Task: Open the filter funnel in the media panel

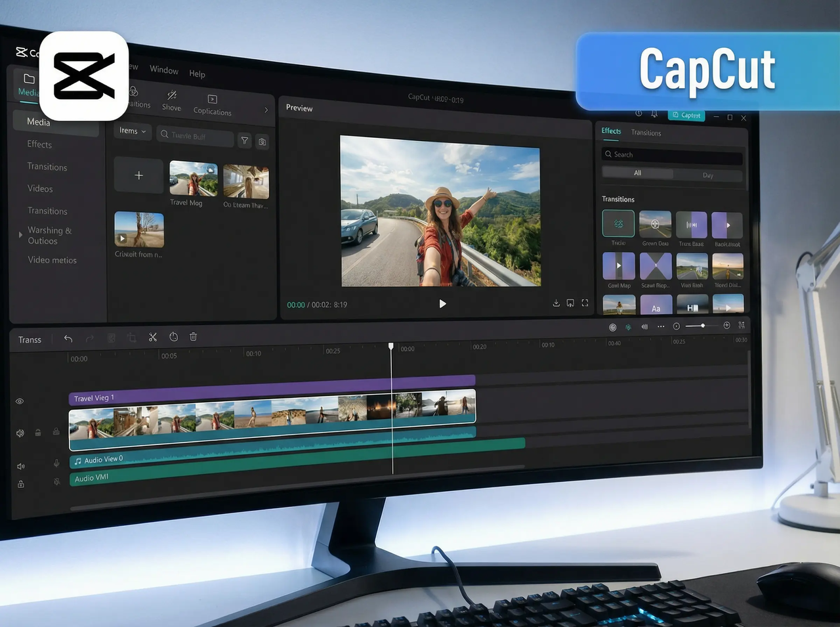Action: 244,141
